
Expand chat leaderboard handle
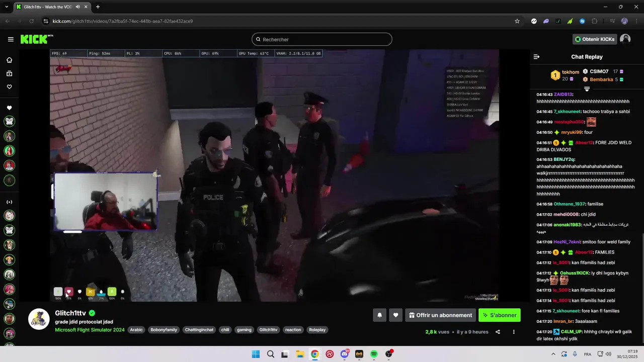pyautogui.click(x=587, y=89)
